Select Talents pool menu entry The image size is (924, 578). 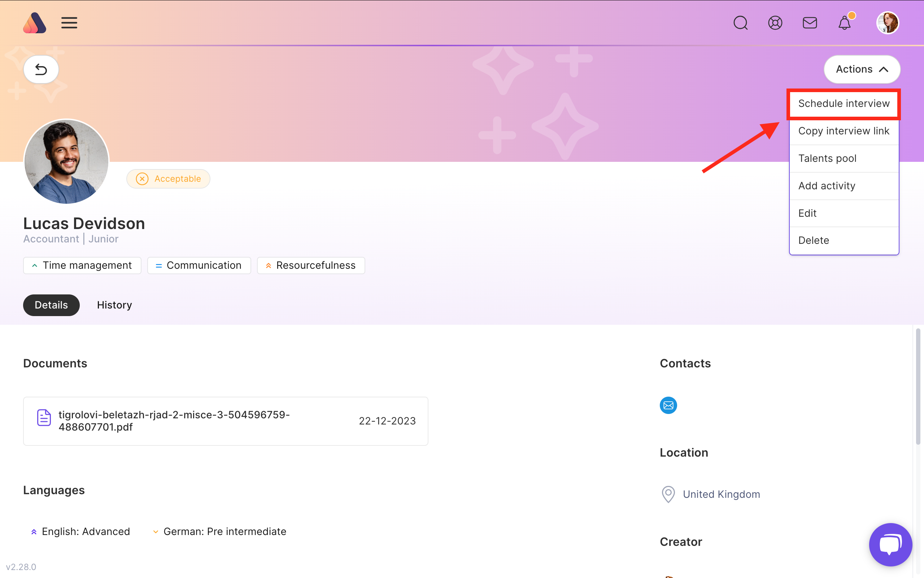[844, 158]
